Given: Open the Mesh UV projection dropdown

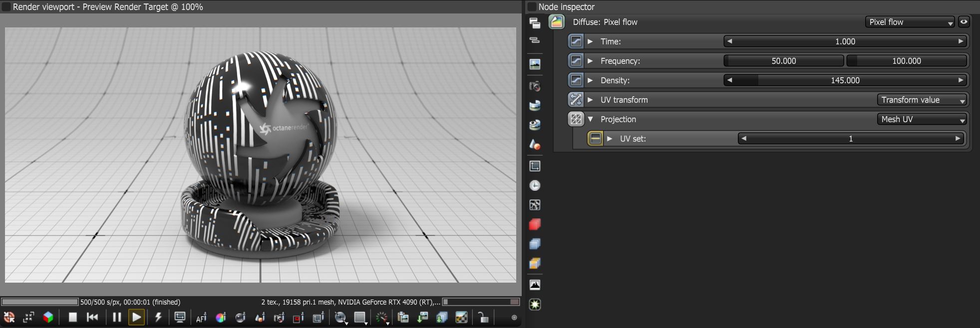Looking at the screenshot, I should (x=922, y=119).
